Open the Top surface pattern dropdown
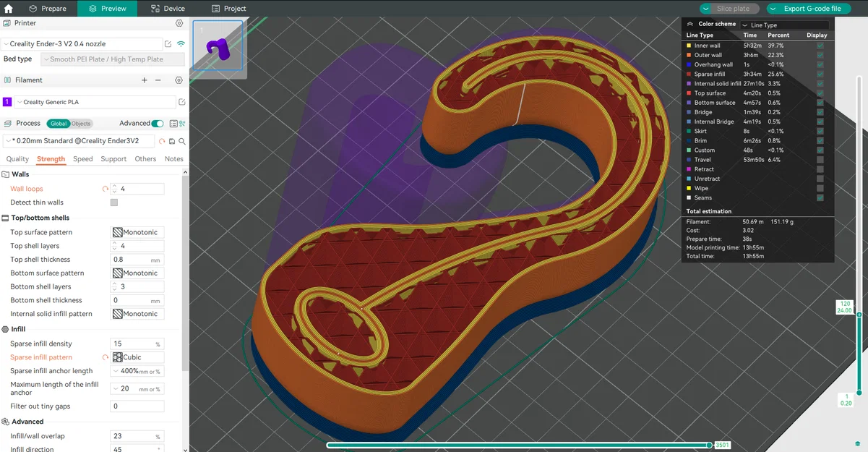Viewport: 868px width, 452px height. pos(137,232)
